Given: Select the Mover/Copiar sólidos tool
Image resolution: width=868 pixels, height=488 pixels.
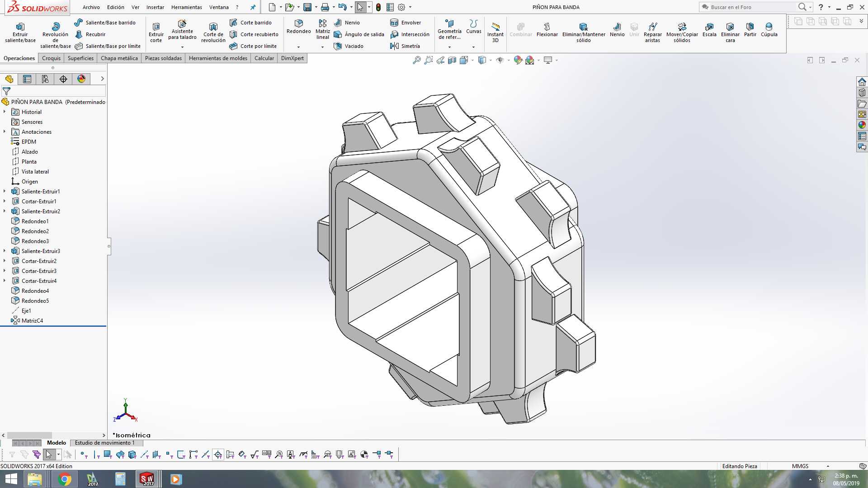Looking at the screenshot, I should click(682, 33).
